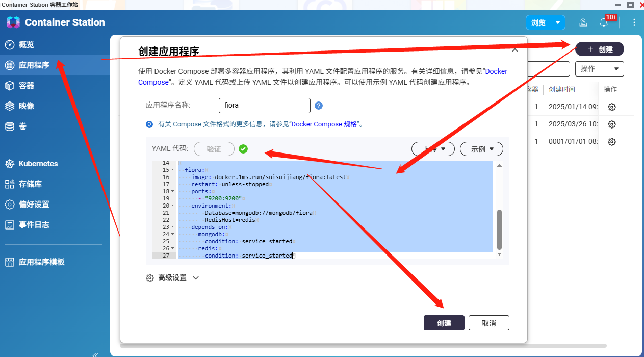Click the YAML editor scroll-down arrow
Image resolution: width=644 pixels, height=357 pixels.
point(499,254)
